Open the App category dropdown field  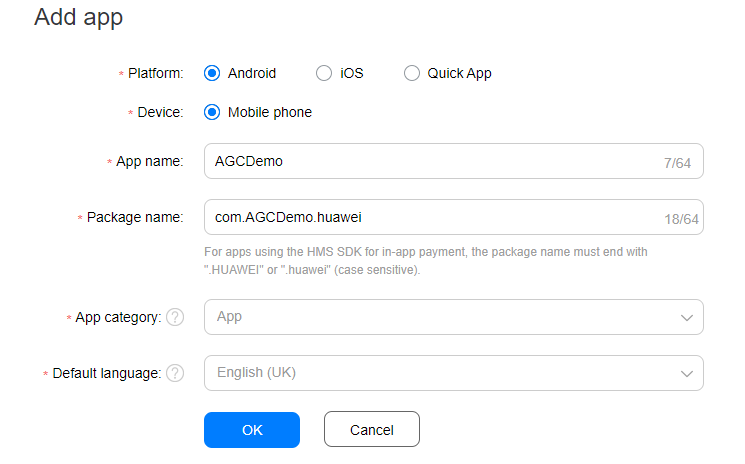440,317
